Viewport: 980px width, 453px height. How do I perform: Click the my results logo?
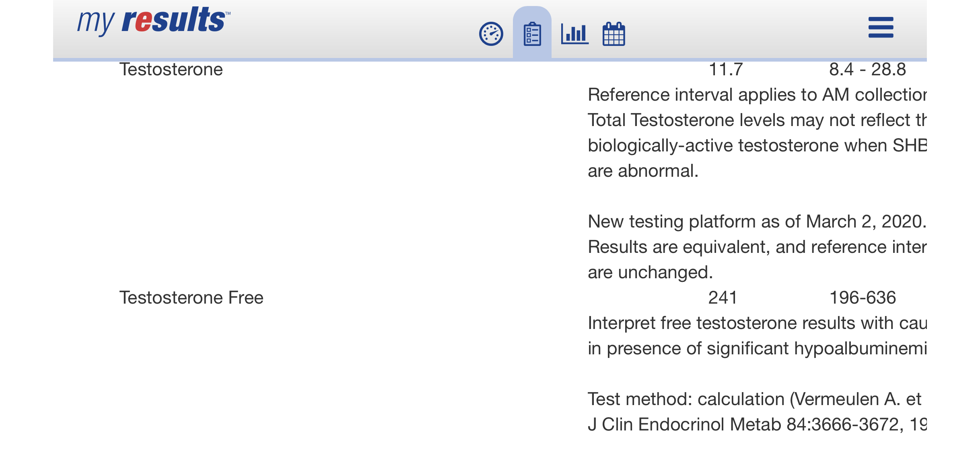point(154,21)
